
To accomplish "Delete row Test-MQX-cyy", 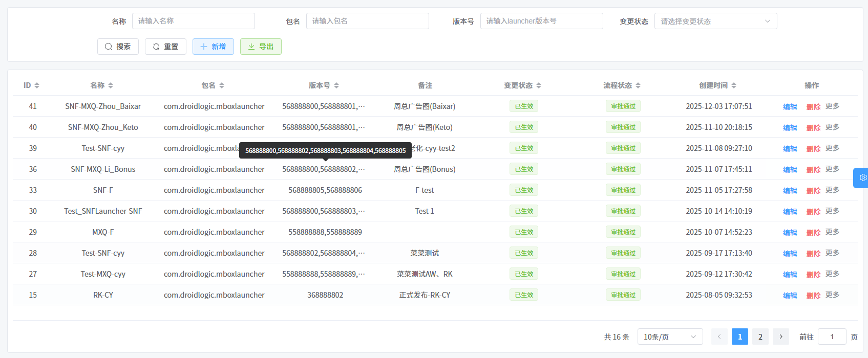I will [814, 275].
